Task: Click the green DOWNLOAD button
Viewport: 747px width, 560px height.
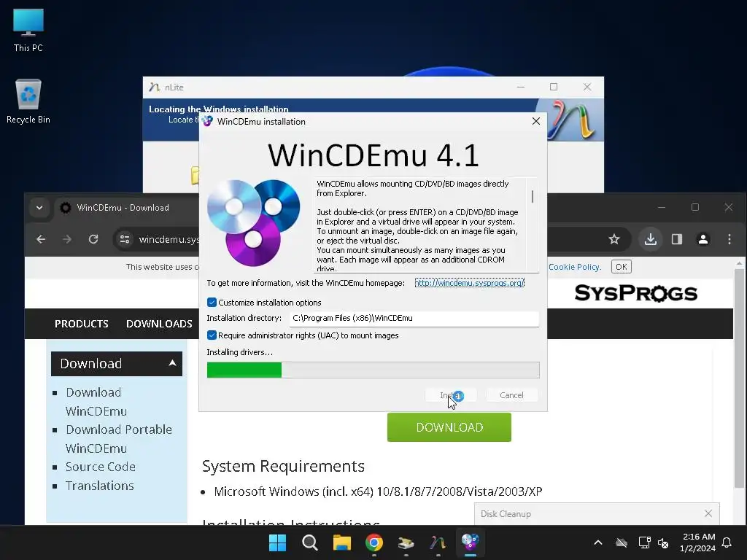Action: pyautogui.click(x=449, y=427)
